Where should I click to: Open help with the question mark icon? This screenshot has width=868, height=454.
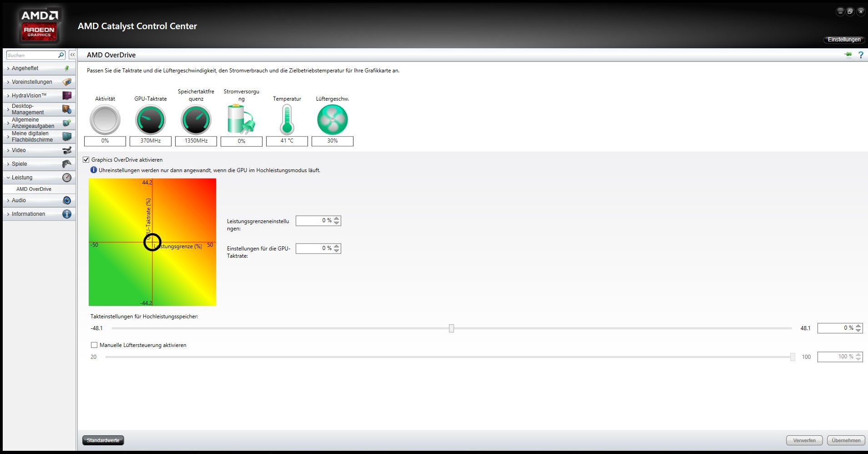pyautogui.click(x=861, y=55)
